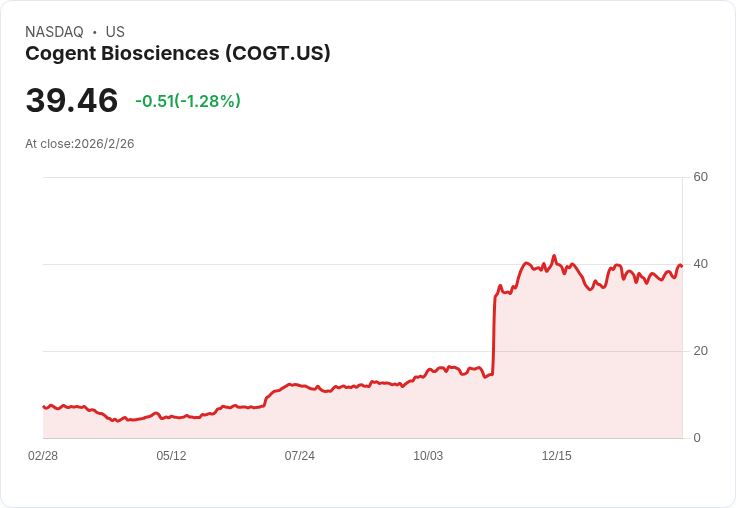Click the 02/28 date on the x-axis
Viewport: 736px width, 508px height.
point(43,455)
